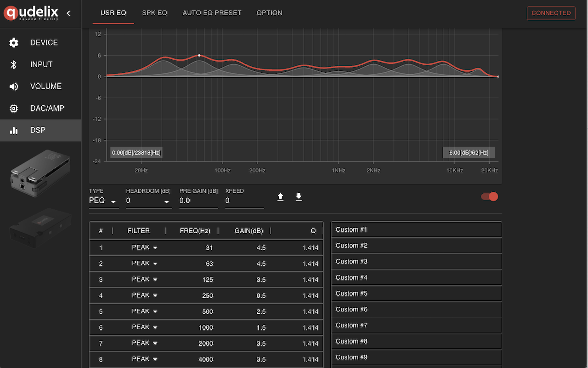Open the AUTO EQ PRESET tab
Screen dimensions: 588x368
[212, 13]
